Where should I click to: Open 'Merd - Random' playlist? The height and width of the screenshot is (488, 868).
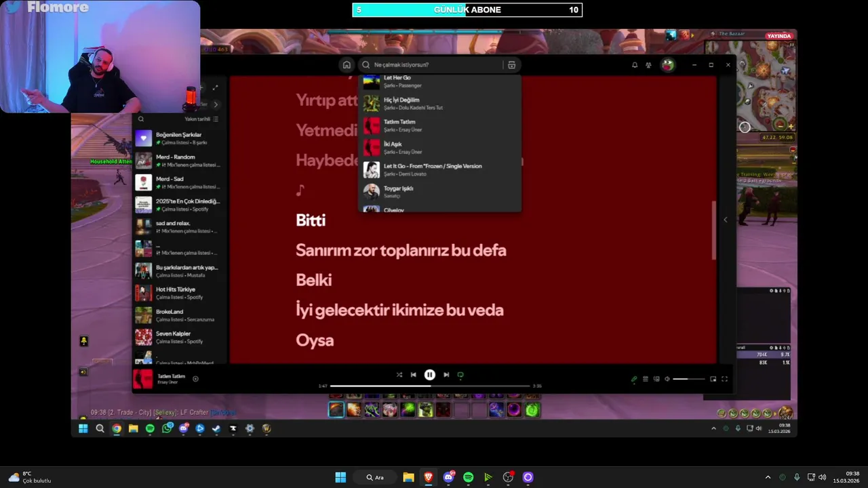click(179, 161)
